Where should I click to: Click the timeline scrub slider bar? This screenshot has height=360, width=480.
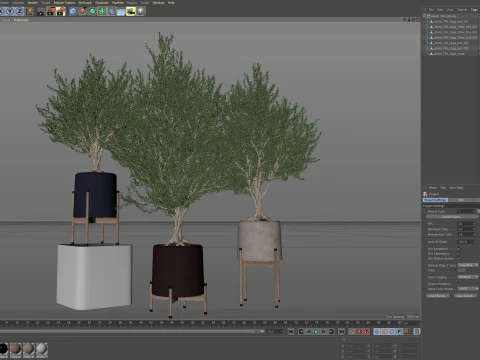132,331
